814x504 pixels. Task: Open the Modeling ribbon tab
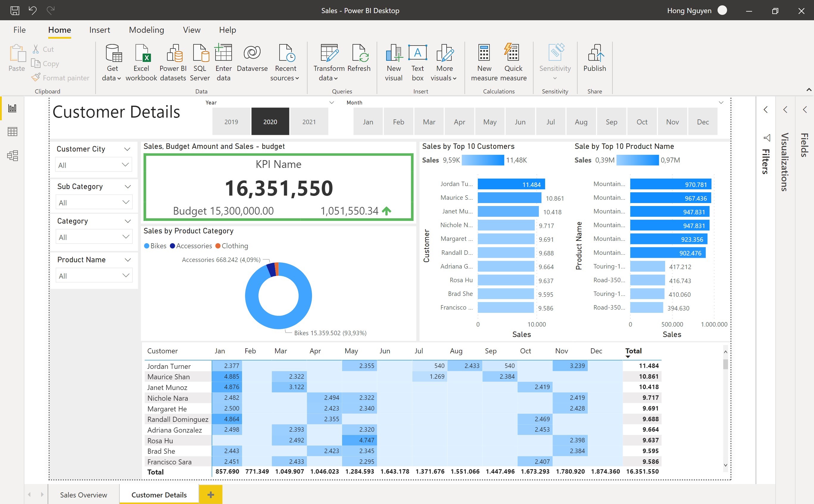coord(146,30)
